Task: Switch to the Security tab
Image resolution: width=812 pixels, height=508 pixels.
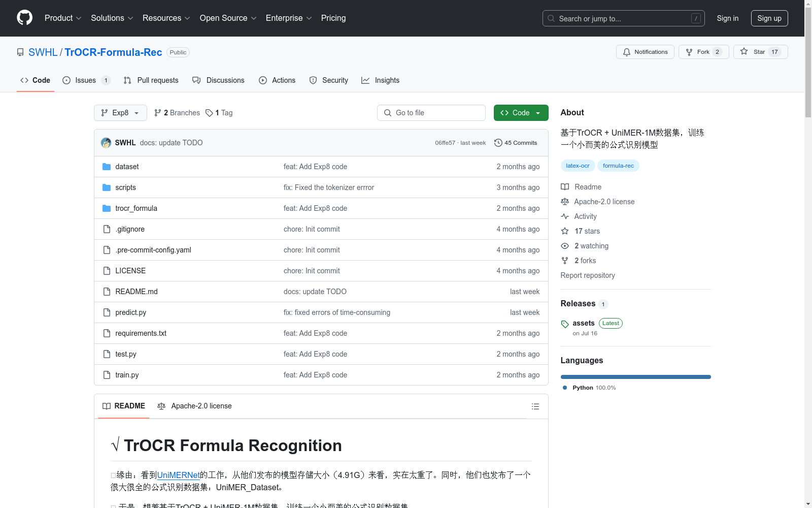Action: [329, 80]
